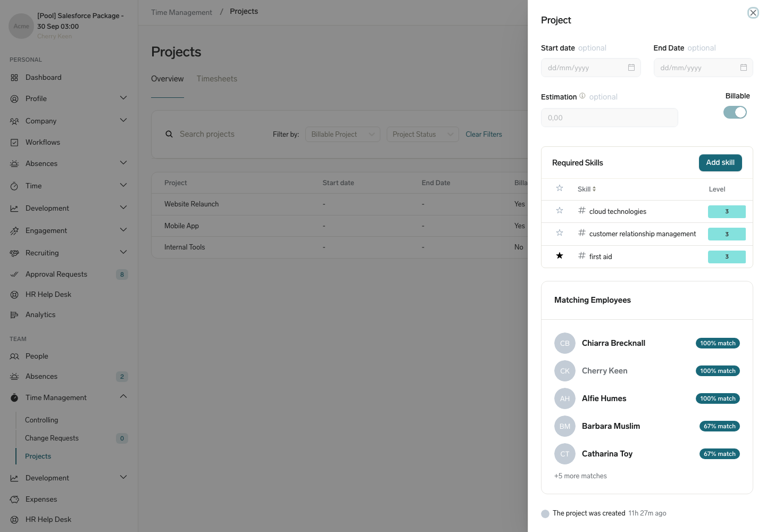Click the first aid level 3 bar

point(727,257)
